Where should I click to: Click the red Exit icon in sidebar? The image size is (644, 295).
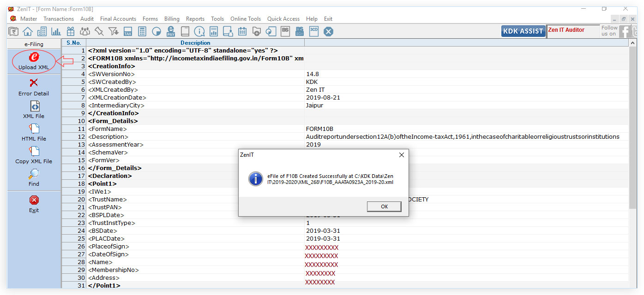pyautogui.click(x=34, y=200)
